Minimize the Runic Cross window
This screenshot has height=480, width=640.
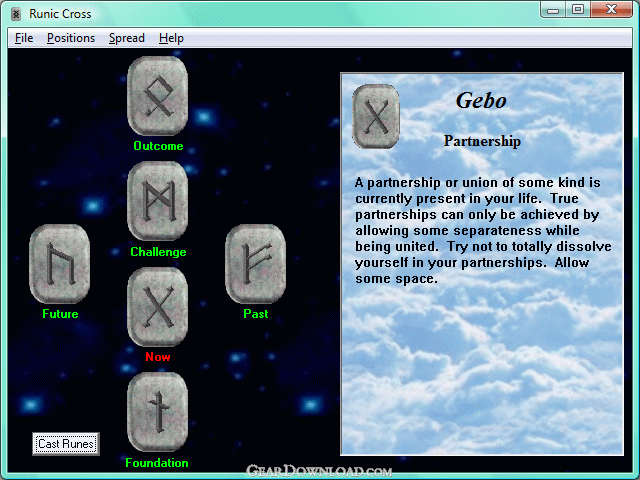[553, 9]
